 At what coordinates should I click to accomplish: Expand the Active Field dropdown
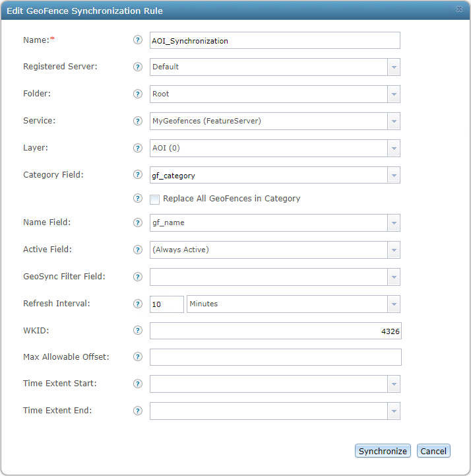coord(394,250)
